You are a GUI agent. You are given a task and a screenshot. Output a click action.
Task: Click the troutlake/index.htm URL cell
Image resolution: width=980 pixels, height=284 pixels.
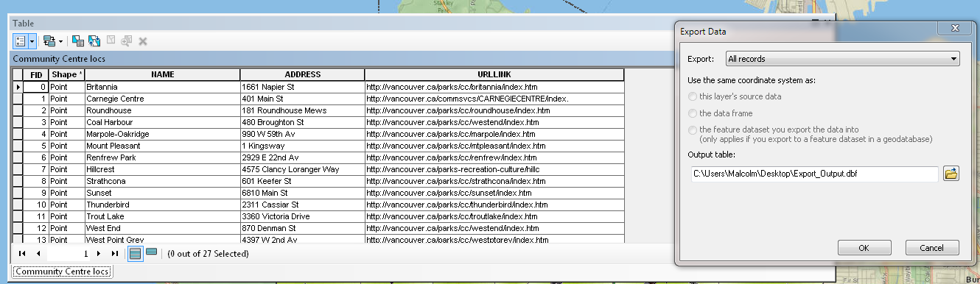[x=494, y=216]
